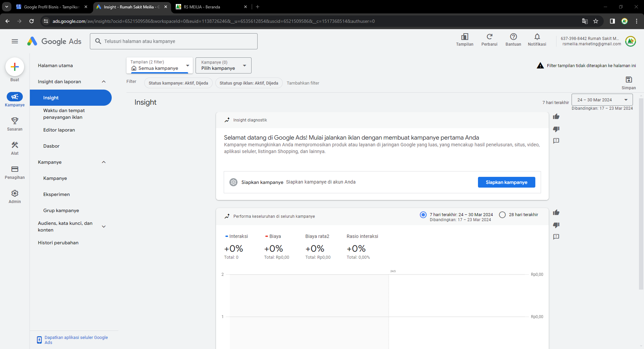
Task: Open the Chrome tab search dropdown arrow
Action: [x=6, y=7]
